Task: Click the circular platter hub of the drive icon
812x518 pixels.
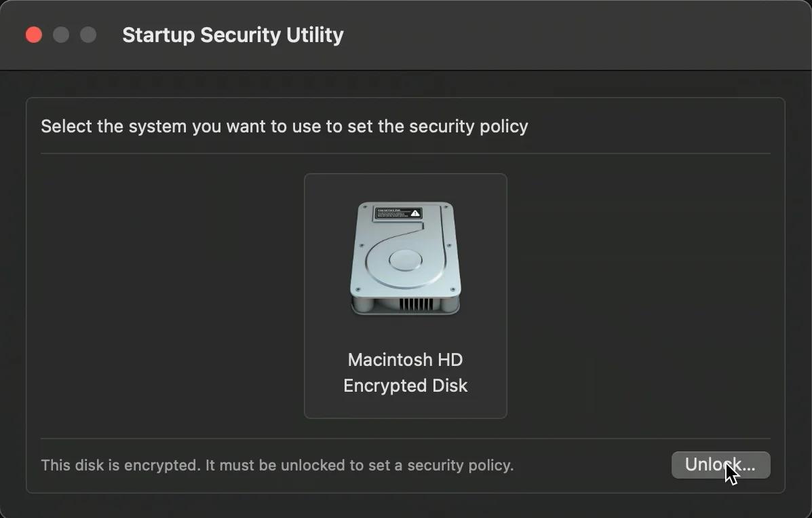Action: tap(405, 260)
